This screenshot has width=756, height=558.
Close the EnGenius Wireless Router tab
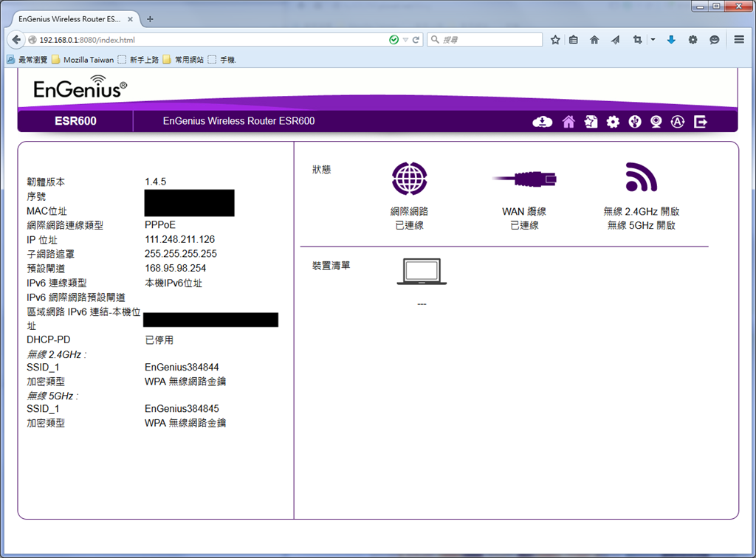pyautogui.click(x=130, y=19)
